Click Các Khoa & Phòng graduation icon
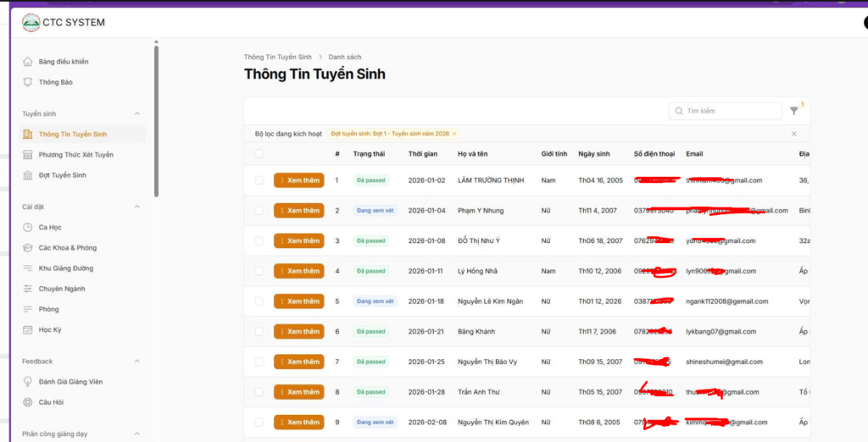The image size is (868, 442). [x=28, y=248]
